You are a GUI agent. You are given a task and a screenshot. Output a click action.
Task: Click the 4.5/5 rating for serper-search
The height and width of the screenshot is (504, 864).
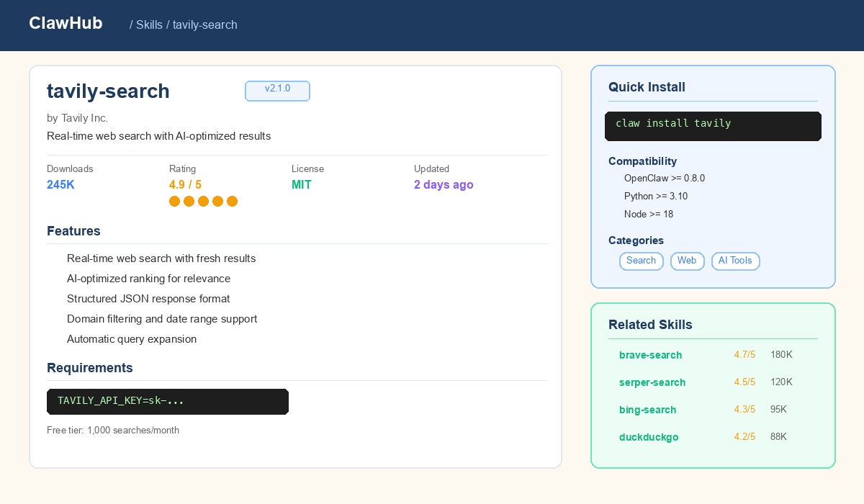pos(744,382)
